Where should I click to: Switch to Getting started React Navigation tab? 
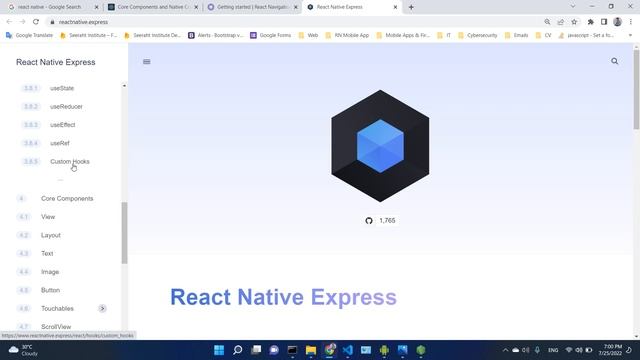pyautogui.click(x=252, y=7)
